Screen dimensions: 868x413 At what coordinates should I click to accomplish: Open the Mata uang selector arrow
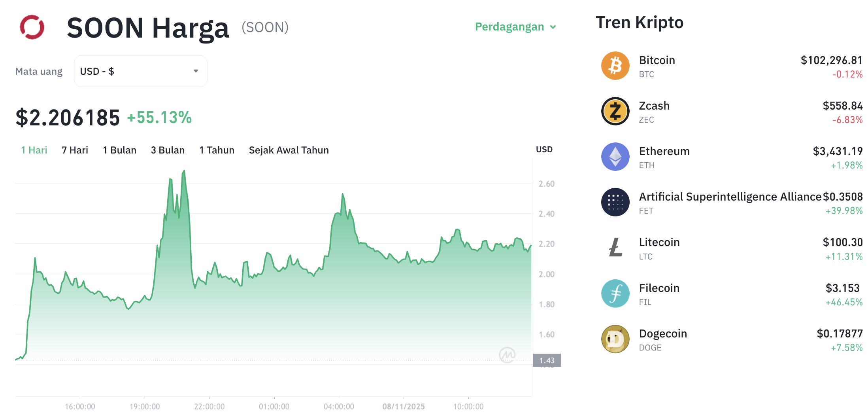pyautogui.click(x=196, y=71)
